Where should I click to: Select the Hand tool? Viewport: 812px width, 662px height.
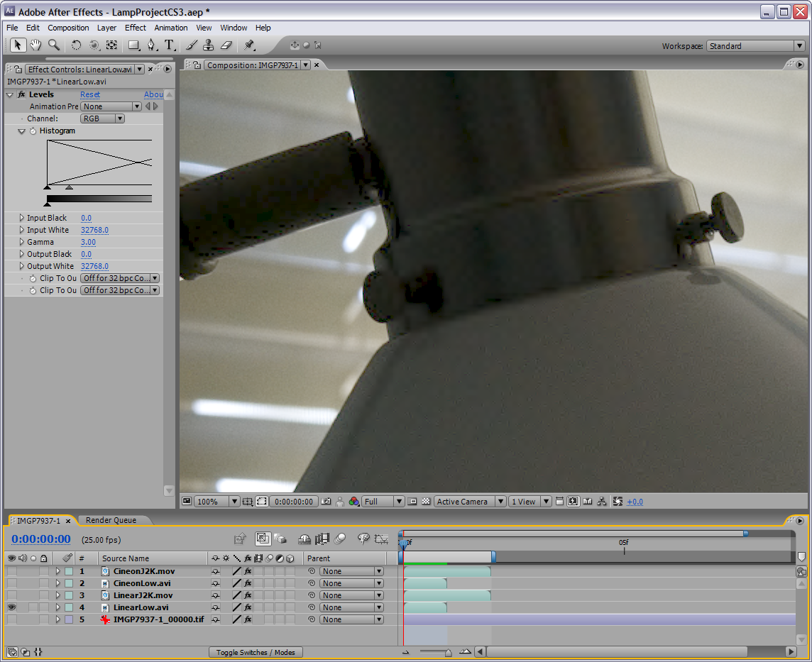[x=35, y=45]
